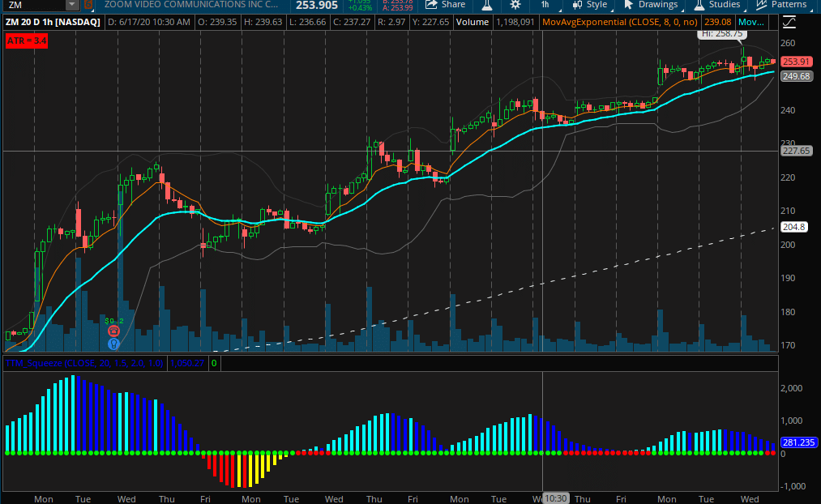The width and height of the screenshot is (821, 504).
Task: Open chart settings gear
Action: (x=515, y=5)
